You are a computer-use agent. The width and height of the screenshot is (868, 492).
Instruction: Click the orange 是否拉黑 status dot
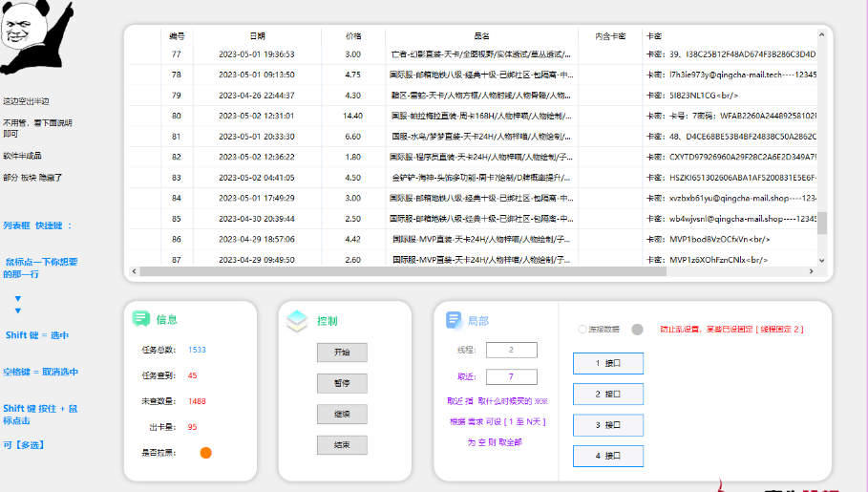pos(205,452)
